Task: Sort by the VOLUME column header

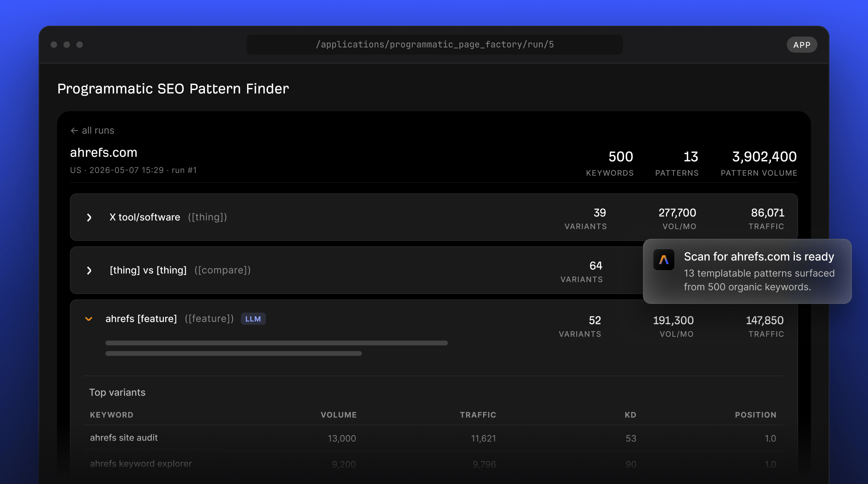Action: [x=338, y=415]
